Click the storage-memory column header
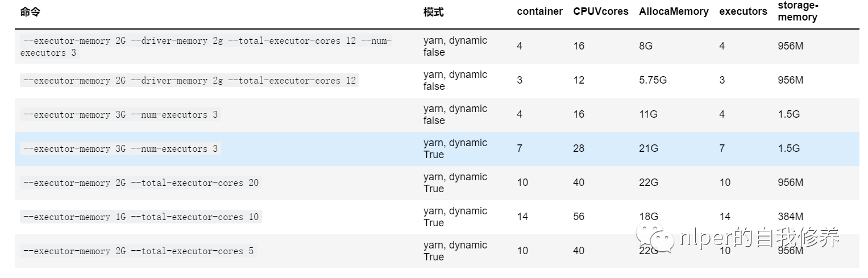The height and width of the screenshot is (278, 868). click(798, 11)
